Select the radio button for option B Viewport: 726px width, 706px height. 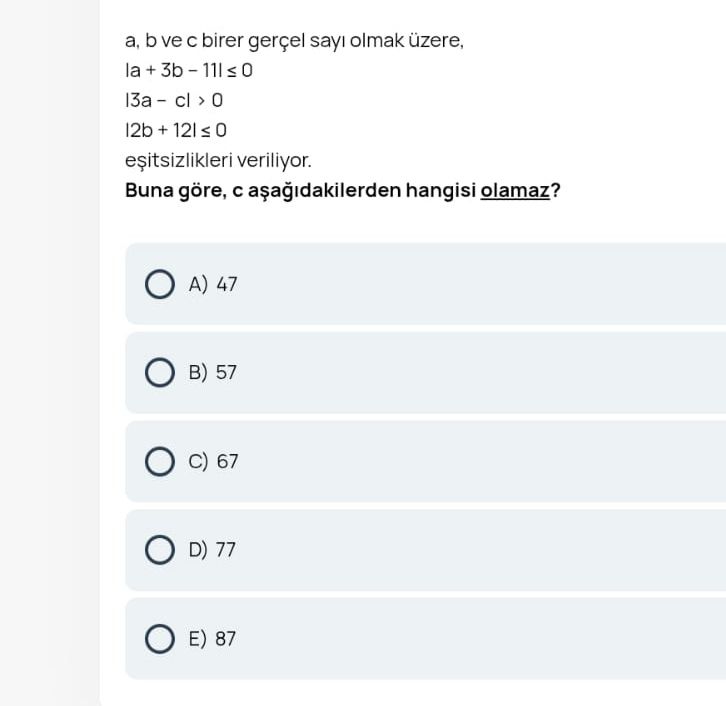(x=160, y=373)
